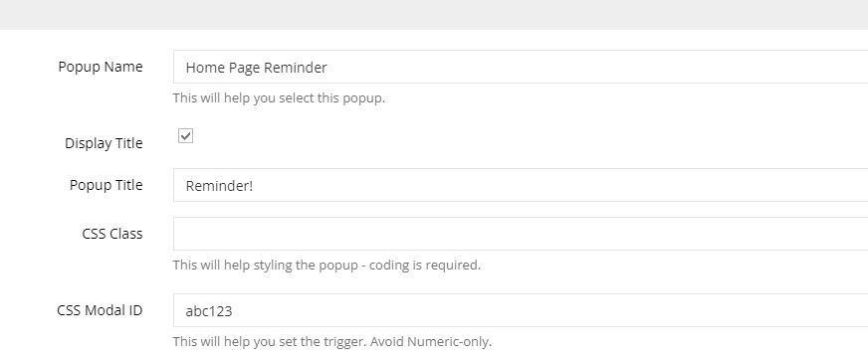Screen dimensions: 868x358
Task: Click the "Popup Name" field label
Action: pos(101,67)
